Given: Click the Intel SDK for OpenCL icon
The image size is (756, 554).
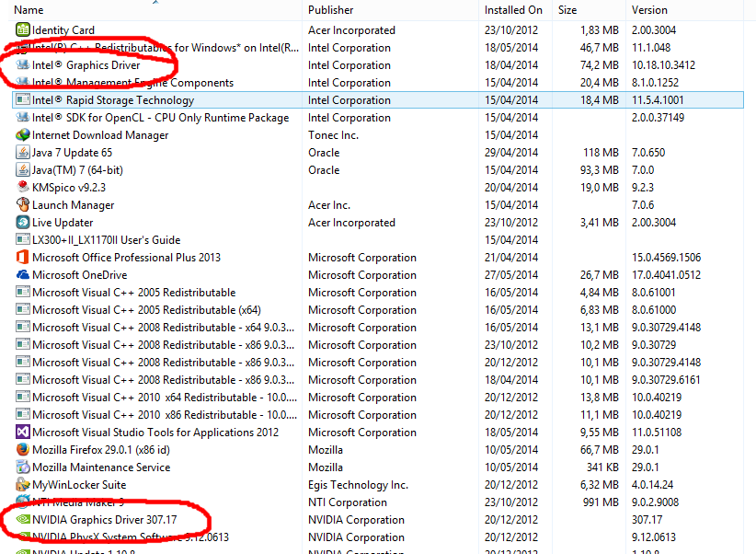Looking at the screenshot, I should pyautogui.click(x=22, y=117).
